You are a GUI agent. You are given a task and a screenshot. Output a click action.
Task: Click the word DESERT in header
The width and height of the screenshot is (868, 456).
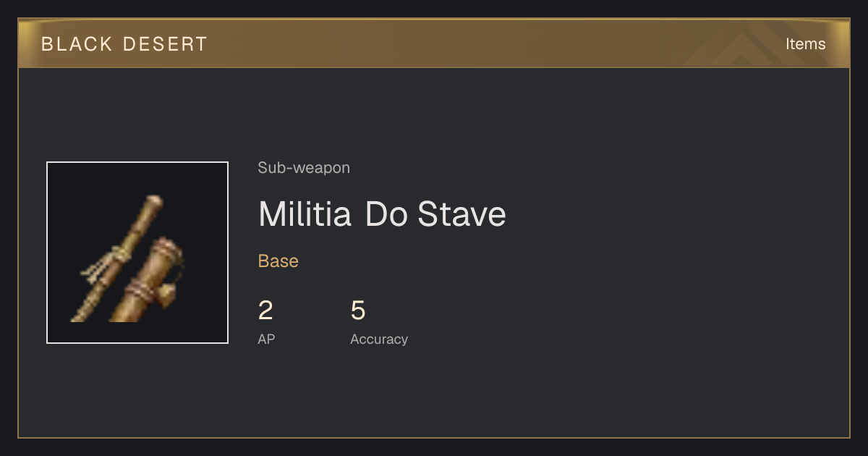[x=165, y=44]
